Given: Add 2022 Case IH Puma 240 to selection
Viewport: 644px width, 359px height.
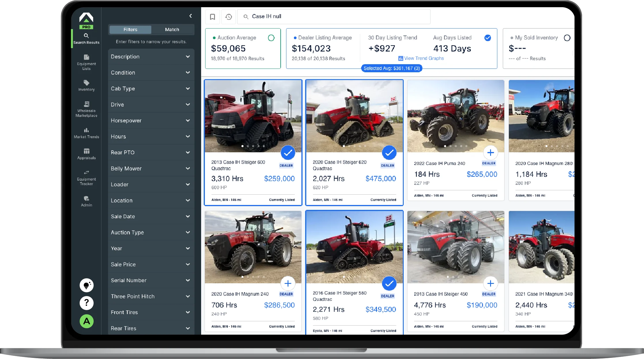Looking at the screenshot, I should 490,153.
